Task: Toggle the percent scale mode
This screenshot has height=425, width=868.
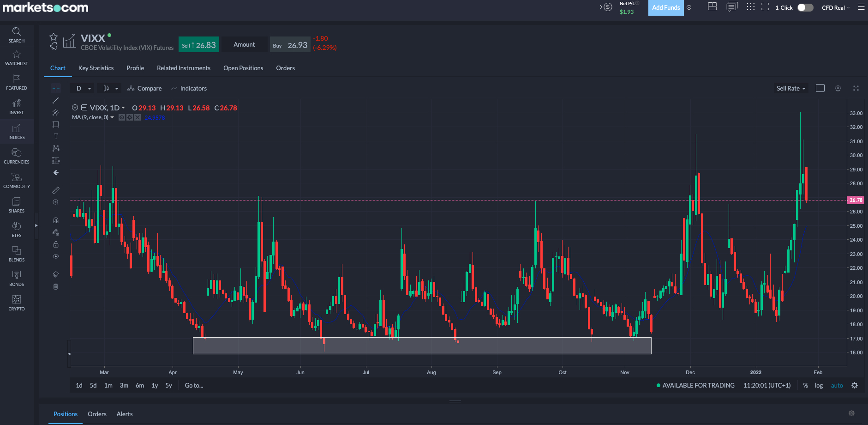Action: 805,385
